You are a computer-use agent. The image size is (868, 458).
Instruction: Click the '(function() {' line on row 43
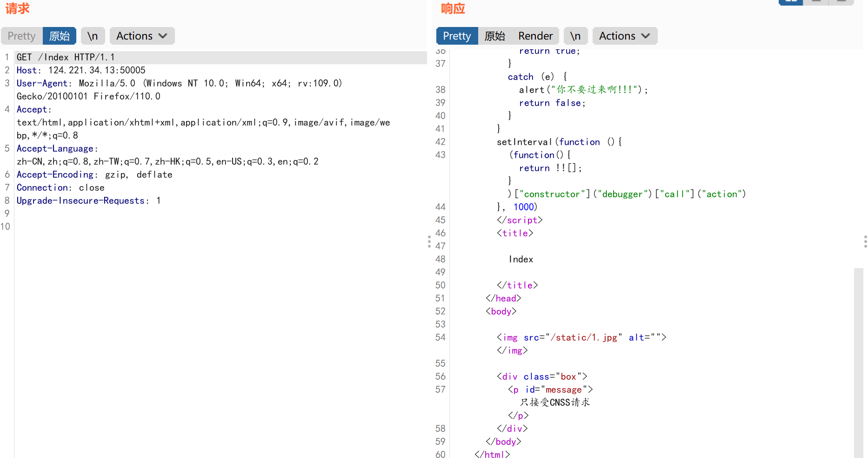click(540, 155)
